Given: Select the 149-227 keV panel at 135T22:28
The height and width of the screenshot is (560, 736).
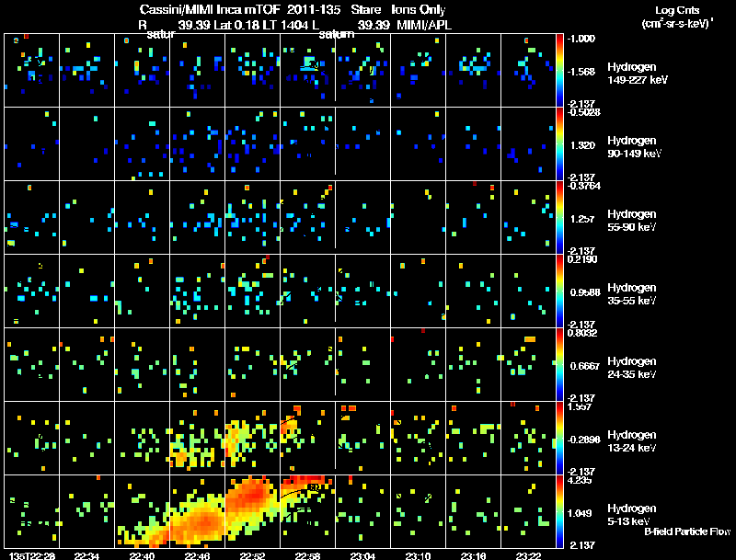Looking at the screenshot, I should coord(31,71).
